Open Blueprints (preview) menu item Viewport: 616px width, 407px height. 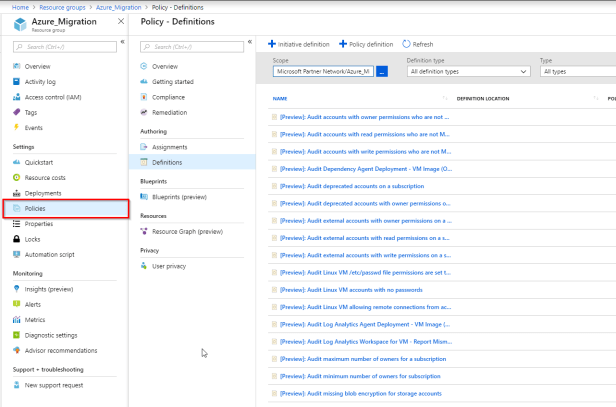tap(181, 196)
